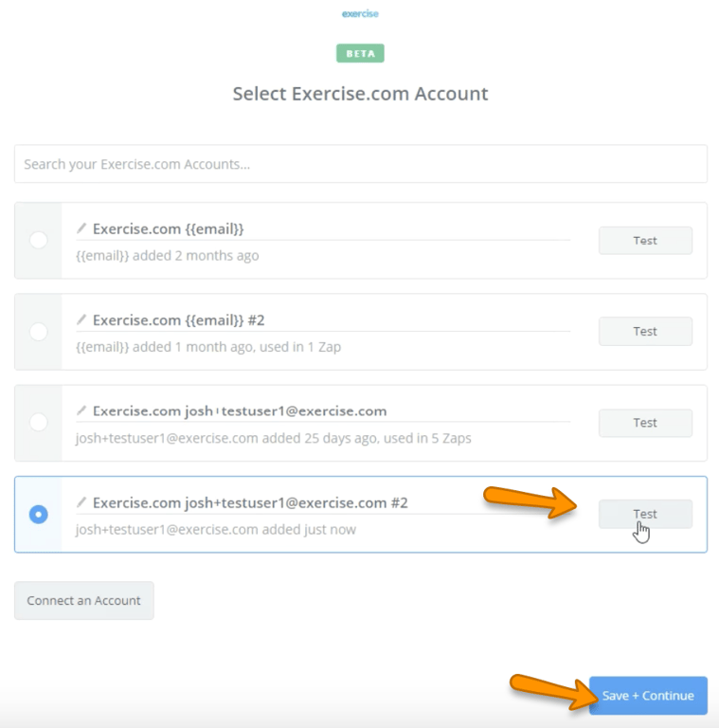Click the Search your Exercise.com Accounts field
This screenshot has height=728, width=719.
coord(360,164)
